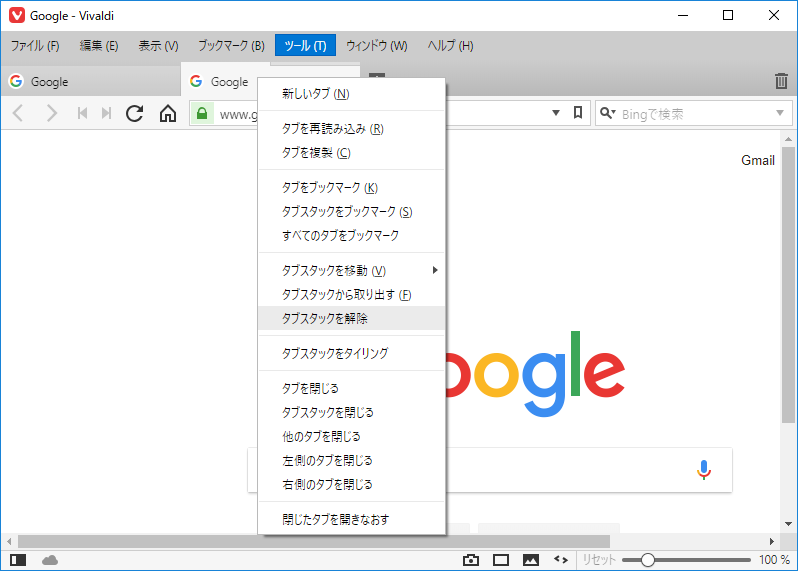Screen dimensions: 798x571
Task: Open page actions via the code brackets icon
Action: point(561,560)
